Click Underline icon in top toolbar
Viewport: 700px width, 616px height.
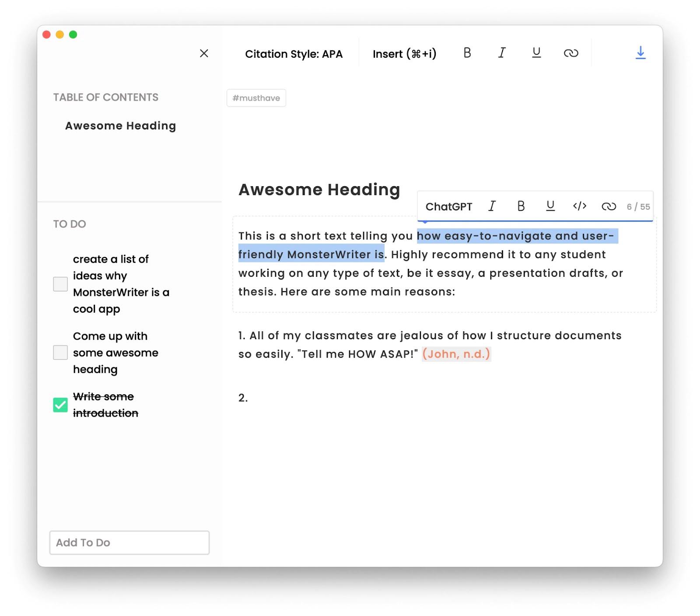click(536, 53)
